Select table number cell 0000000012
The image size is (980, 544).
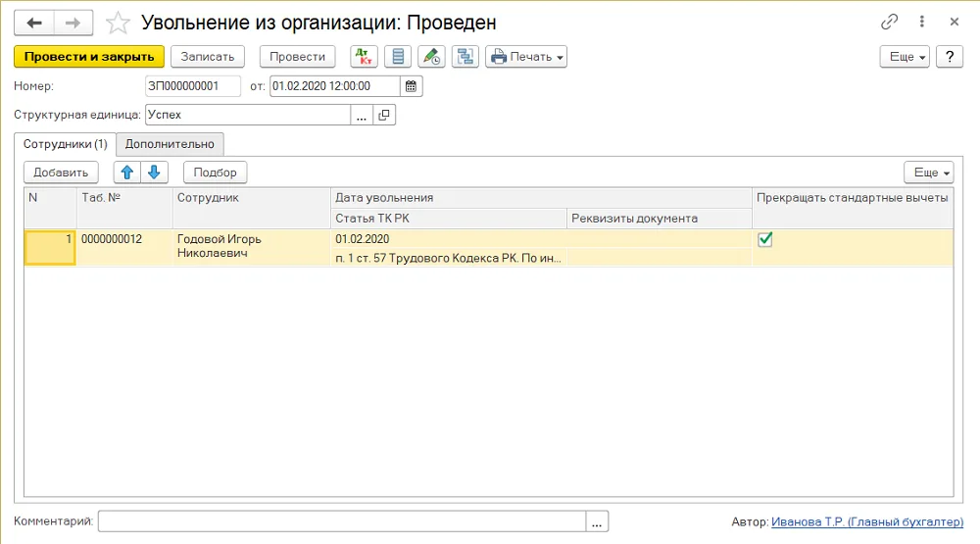(124, 246)
